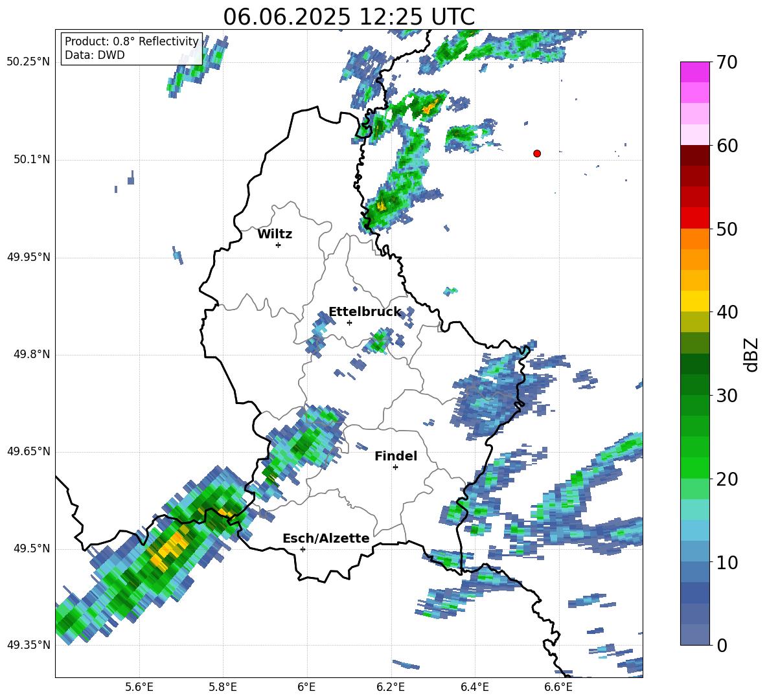This screenshot has width=767, height=700.
Task: Click the 30 value on colorbar
Action: (727, 396)
